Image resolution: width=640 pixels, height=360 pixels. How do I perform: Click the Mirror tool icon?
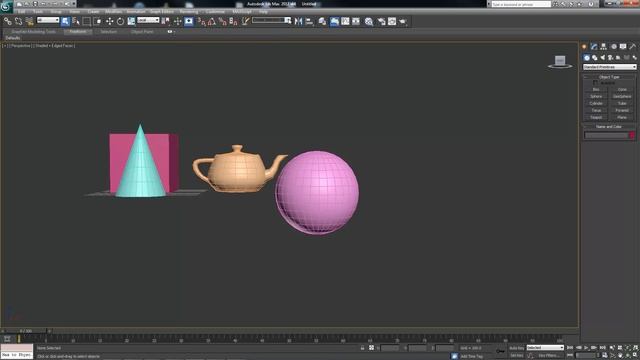[x=298, y=21]
